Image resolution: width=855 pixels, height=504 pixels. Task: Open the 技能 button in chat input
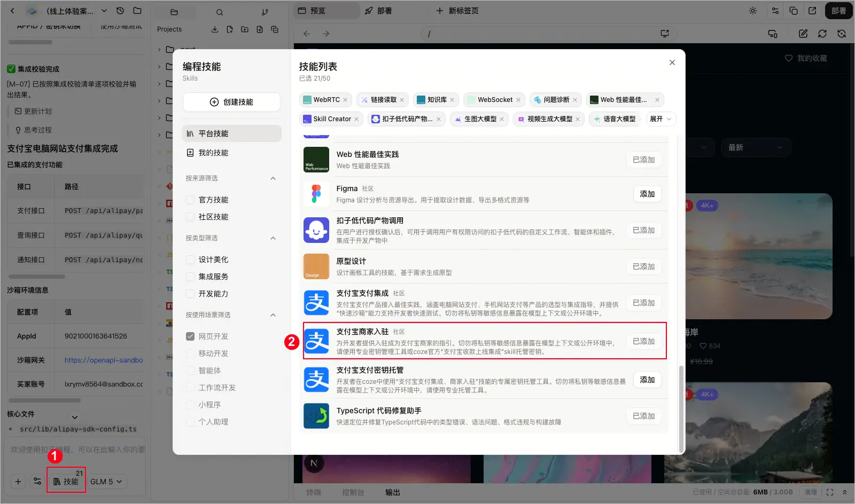click(66, 482)
